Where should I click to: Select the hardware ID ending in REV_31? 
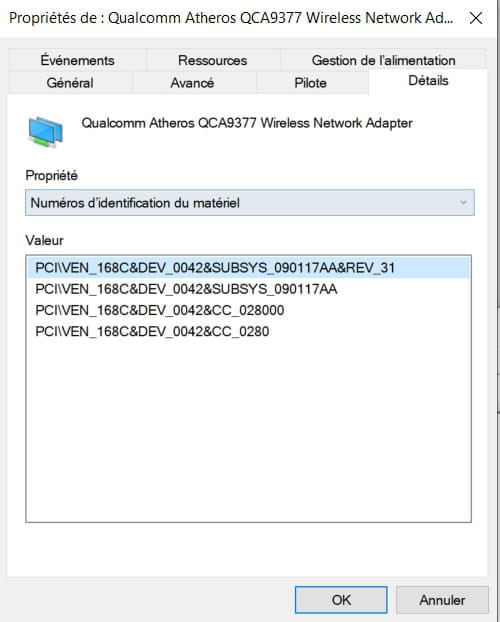click(249, 268)
